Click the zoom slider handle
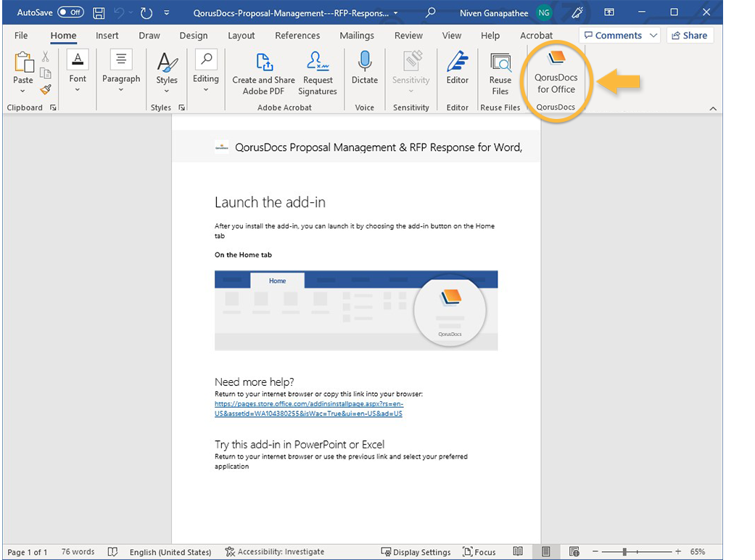Viewport: 755px width, 560px height. click(x=624, y=551)
